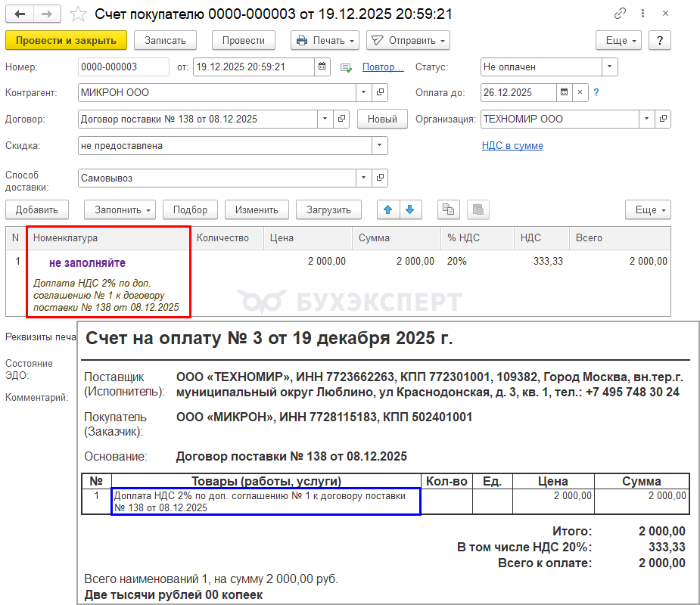Add document to favorites with star icon

pos(78,14)
